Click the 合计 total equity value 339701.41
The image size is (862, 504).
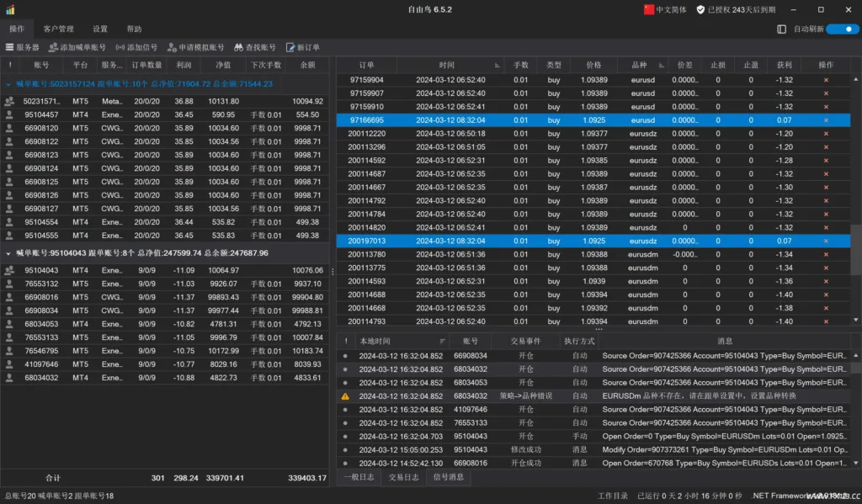(x=224, y=478)
